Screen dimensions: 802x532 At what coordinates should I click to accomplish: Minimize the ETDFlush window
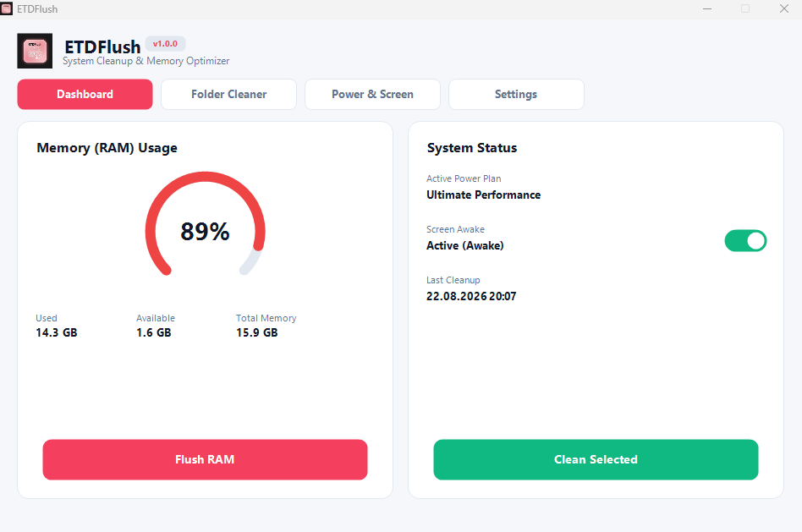(x=707, y=8)
